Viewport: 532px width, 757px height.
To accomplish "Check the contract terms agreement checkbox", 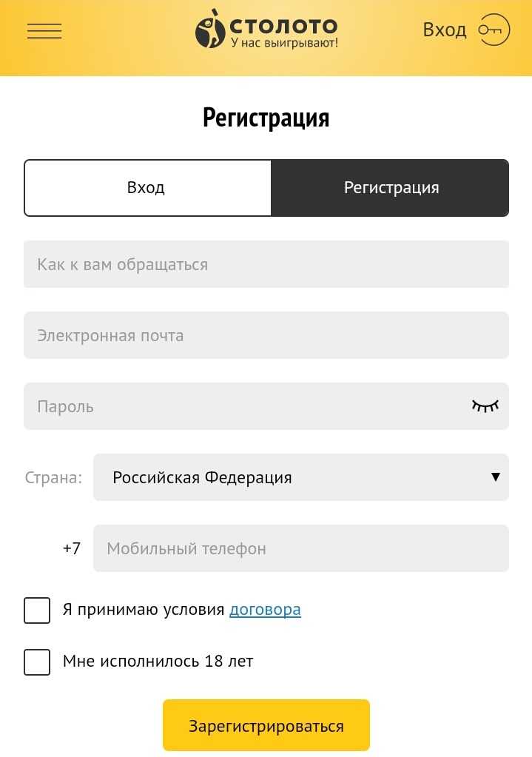I will (37, 610).
